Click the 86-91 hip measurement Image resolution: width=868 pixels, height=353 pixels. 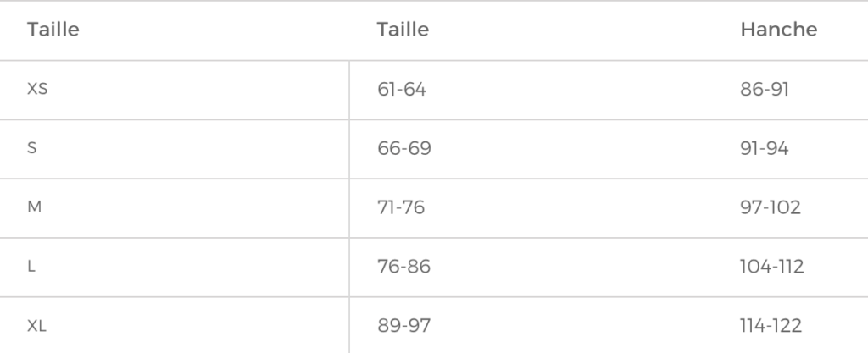pyautogui.click(x=764, y=89)
